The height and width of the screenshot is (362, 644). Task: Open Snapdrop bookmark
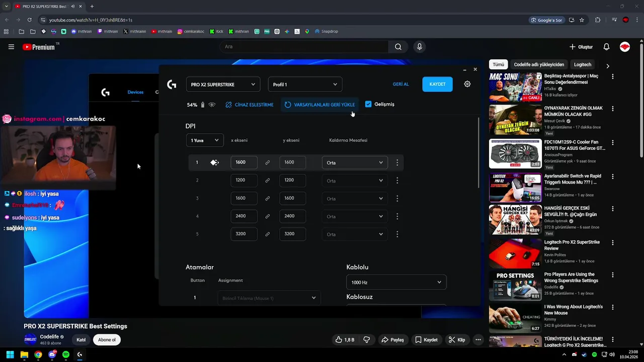point(326,31)
